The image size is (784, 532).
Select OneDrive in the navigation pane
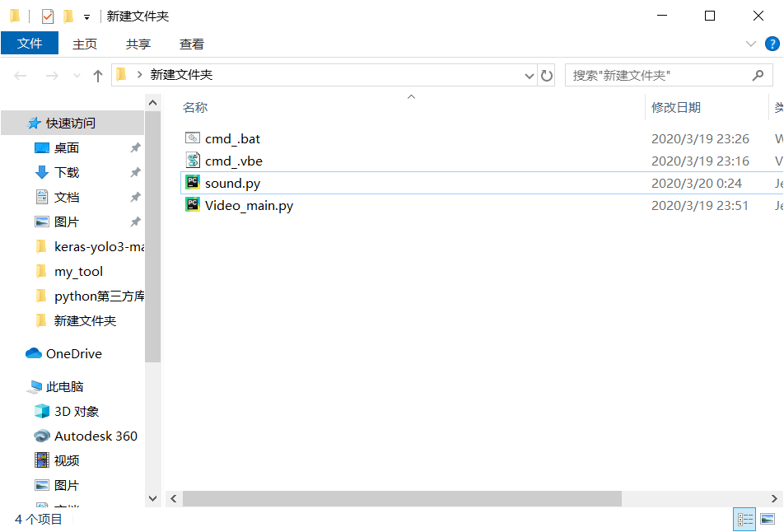tap(74, 354)
